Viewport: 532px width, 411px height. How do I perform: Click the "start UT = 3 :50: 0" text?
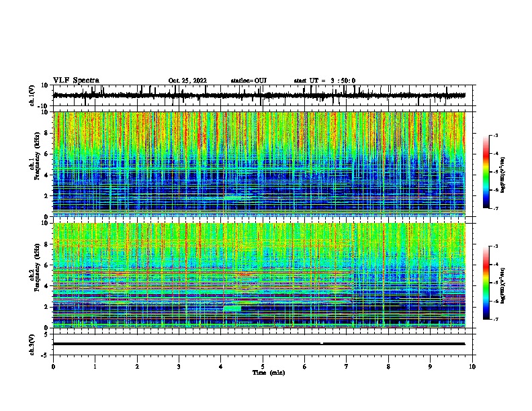[324, 81]
